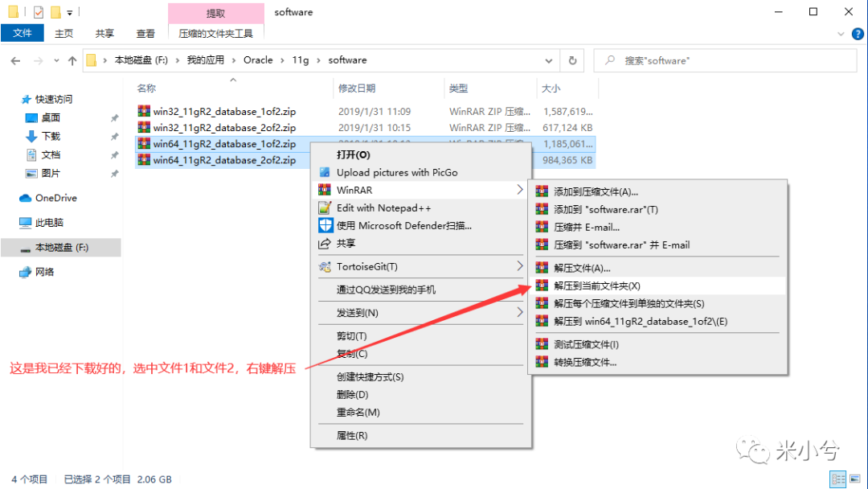Refresh the current folder view
The width and height of the screenshot is (868, 489).
tap(572, 60)
